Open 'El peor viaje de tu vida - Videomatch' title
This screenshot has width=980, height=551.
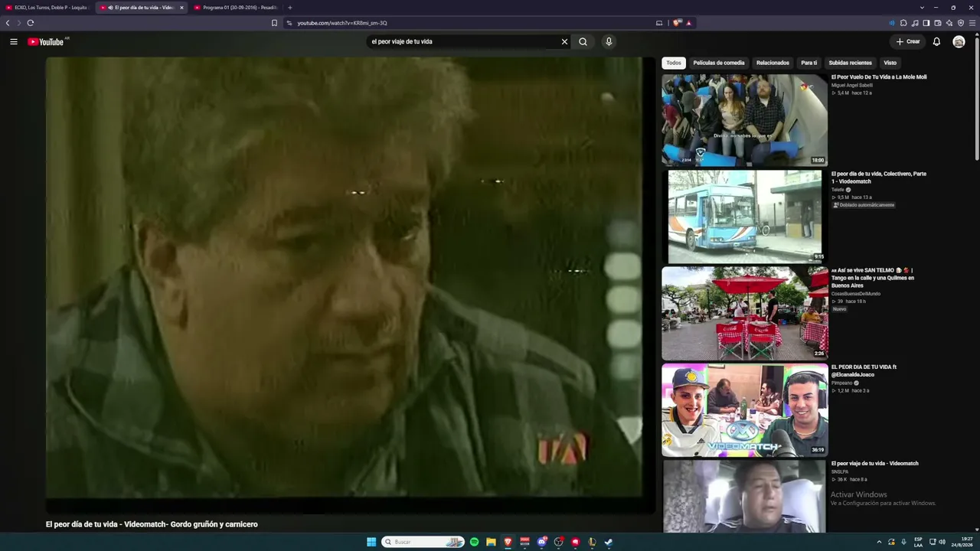tap(875, 464)
